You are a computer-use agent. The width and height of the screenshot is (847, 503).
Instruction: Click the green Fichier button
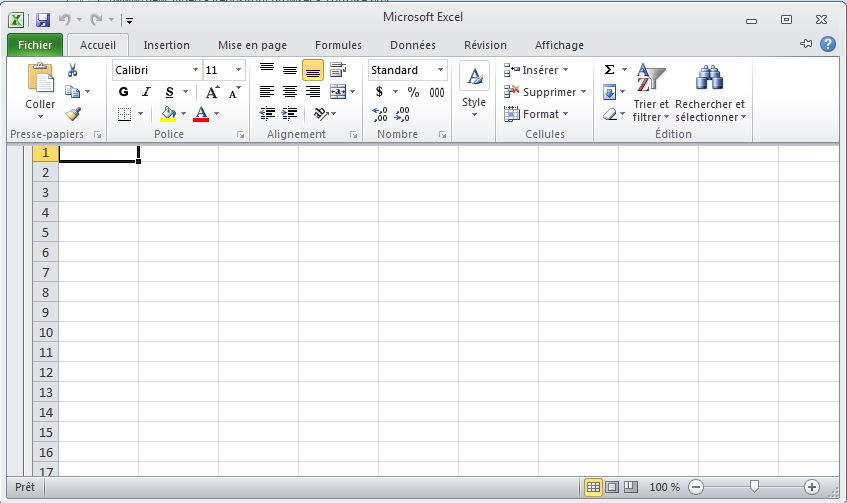[35, 45]
